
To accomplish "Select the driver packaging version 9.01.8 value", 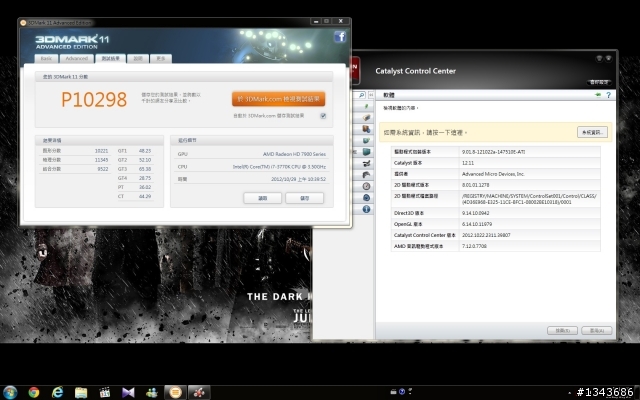I will (493, 152).
